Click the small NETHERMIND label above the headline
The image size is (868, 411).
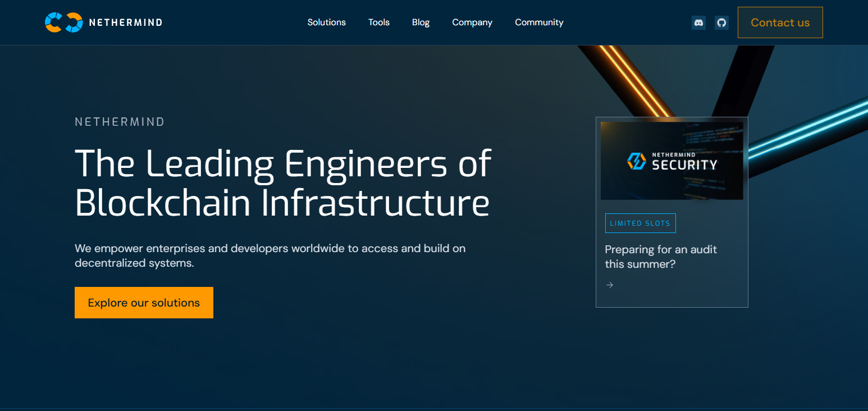120,122
